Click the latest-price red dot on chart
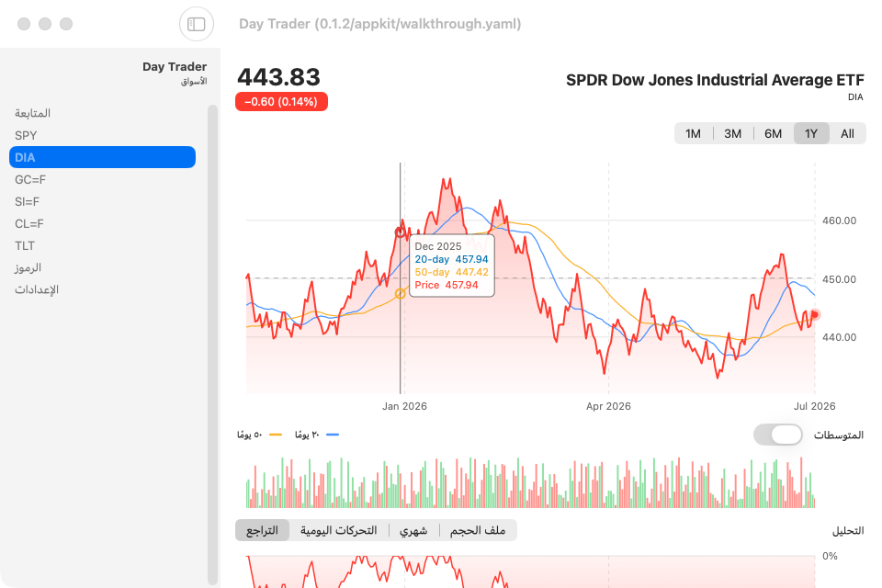The image size is (882, 588). click(815, 314)
